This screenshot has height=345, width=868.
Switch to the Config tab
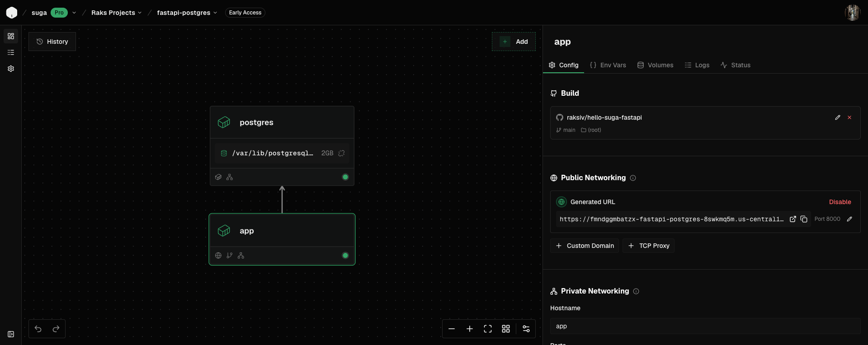pyautogui.click(x=563, y=65)
